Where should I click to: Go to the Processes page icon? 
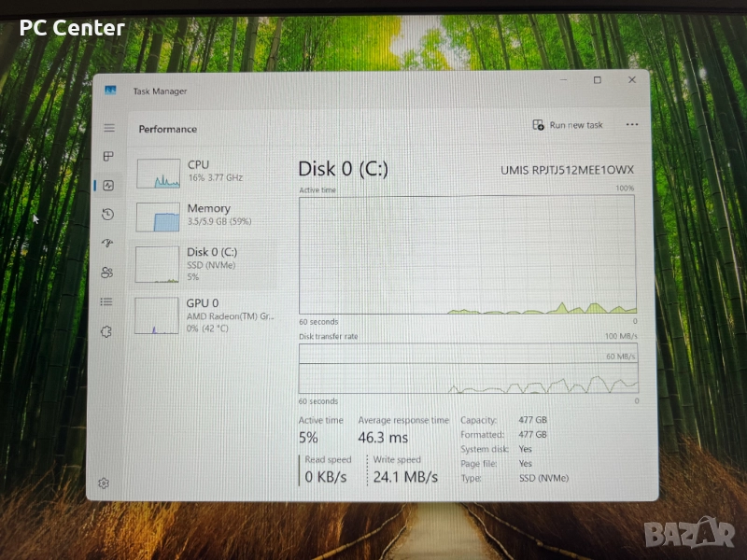click(108, 157)
